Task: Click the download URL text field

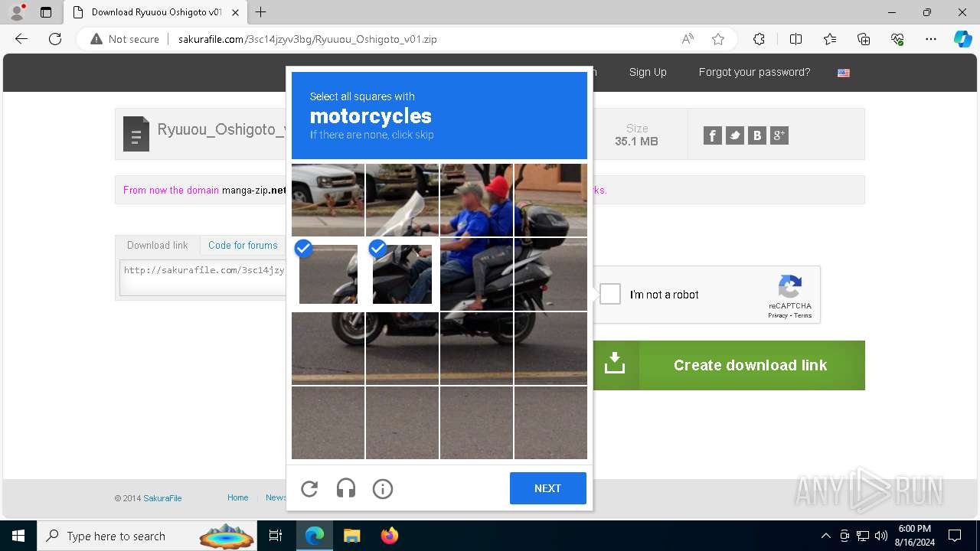Action: pyautogui.click(x=203, y=277)
